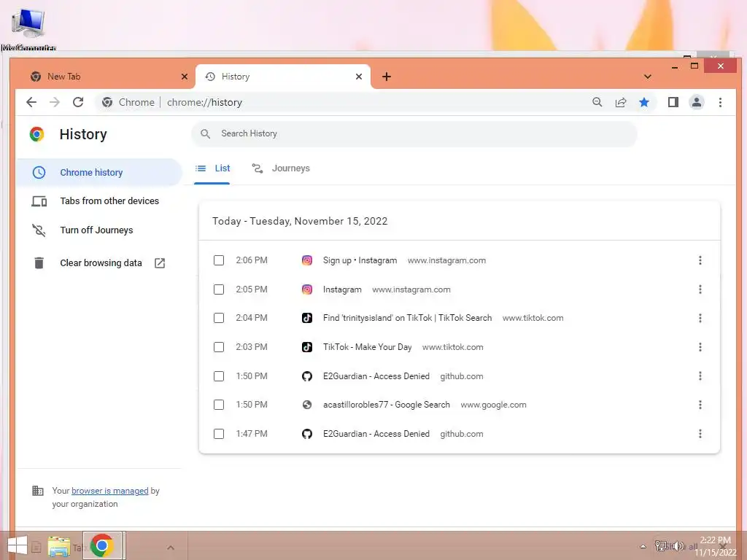Click the Chrome logo beside History heading
Image resolution: width=747 pixels, height=560 pixels.
(37, 134)
